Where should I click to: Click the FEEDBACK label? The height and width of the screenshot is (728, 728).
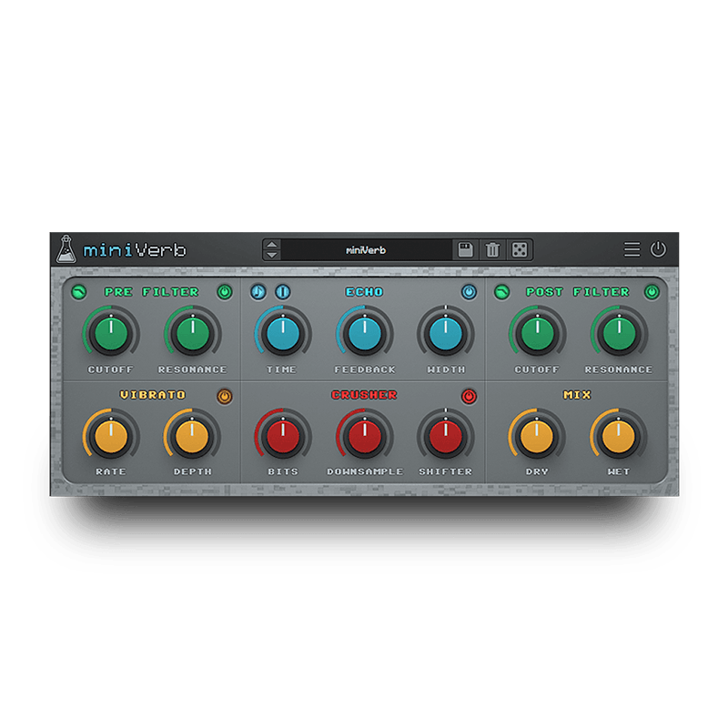click(x=365, y=369)
